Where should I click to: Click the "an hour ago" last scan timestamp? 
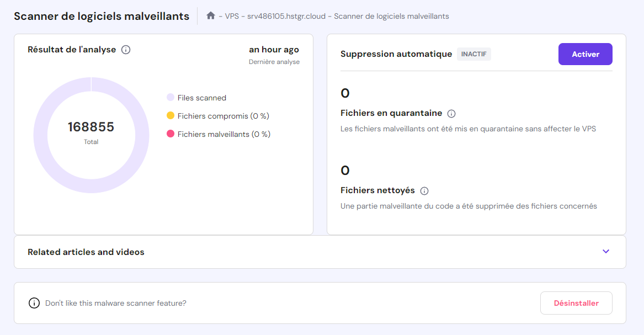(x=274, y=49)
